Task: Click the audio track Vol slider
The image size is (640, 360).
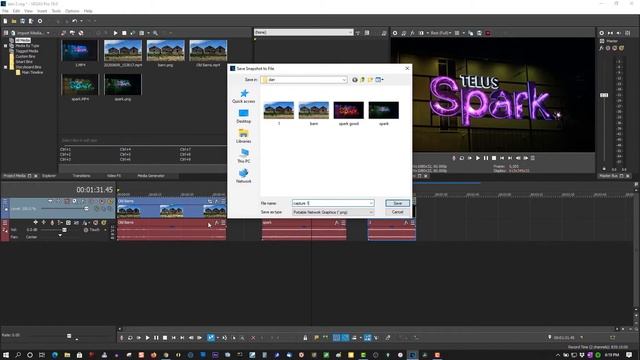Action: tap(64, 230)
